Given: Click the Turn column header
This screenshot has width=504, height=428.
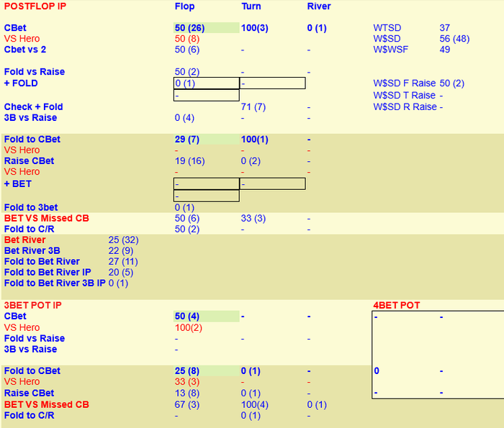Looking at the screenshot, I should [251, 6].
